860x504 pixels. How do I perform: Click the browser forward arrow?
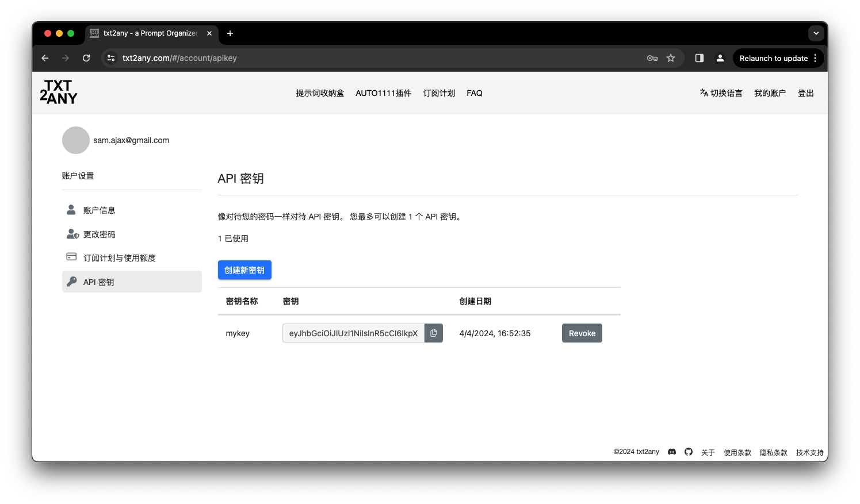tap(66, 58)
